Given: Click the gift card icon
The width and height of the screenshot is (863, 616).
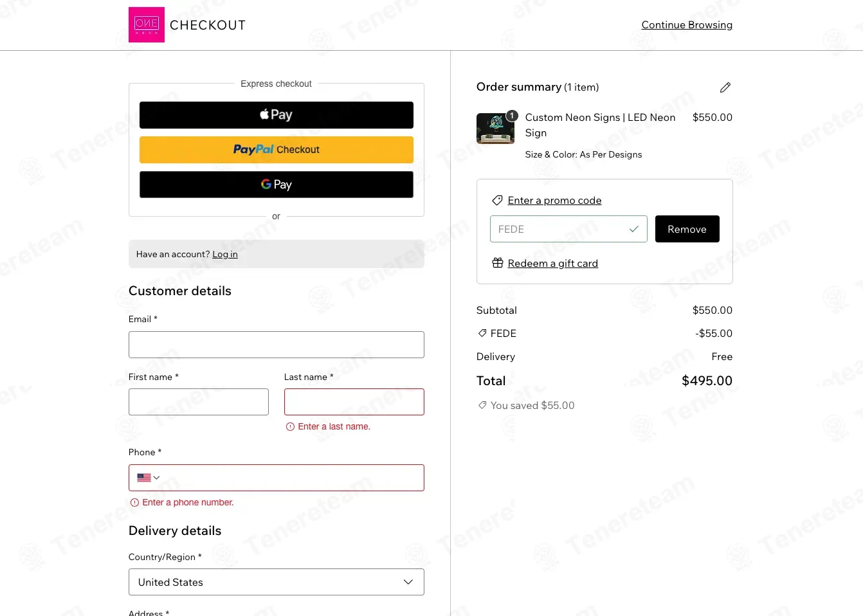Looking at the screenshot, I should point(498,263).
